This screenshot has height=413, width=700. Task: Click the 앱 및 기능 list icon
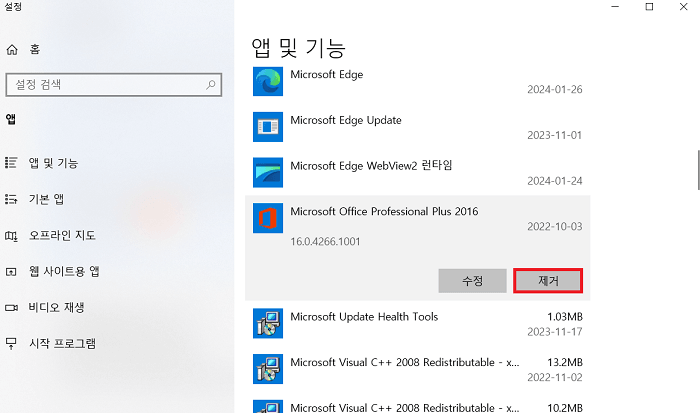pyautogui.click(x=11, y=163)
